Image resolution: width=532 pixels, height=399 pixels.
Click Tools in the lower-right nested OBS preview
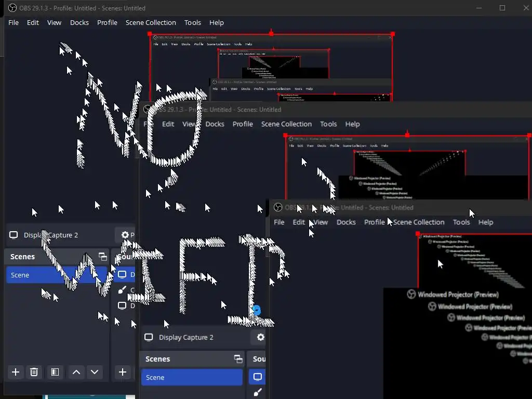461,222
